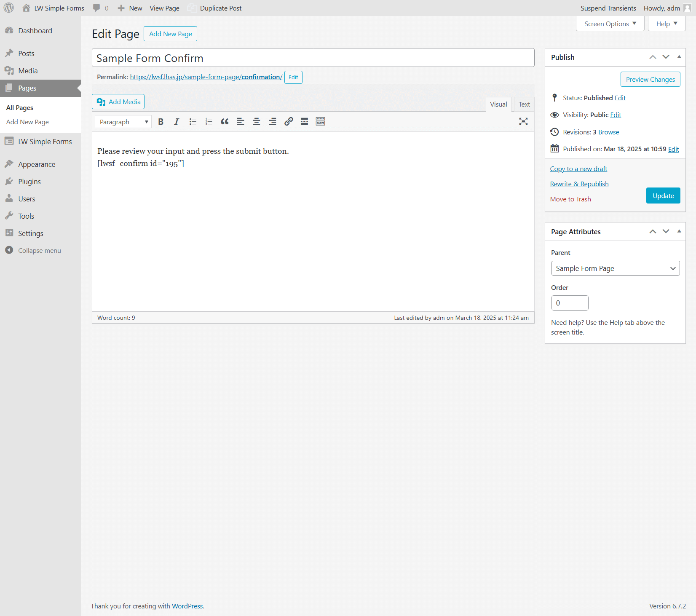Insert a bulleted list

pyautogui.click(x=193, y=121)
